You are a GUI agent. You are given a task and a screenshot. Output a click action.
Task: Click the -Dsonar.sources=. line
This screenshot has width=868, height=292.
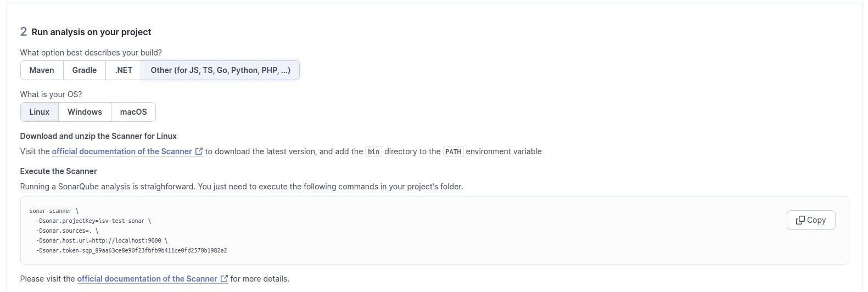point(67,231)
